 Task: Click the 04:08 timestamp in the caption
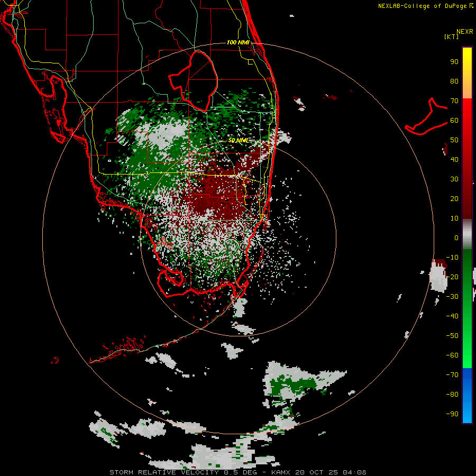(x=354, y=472)
